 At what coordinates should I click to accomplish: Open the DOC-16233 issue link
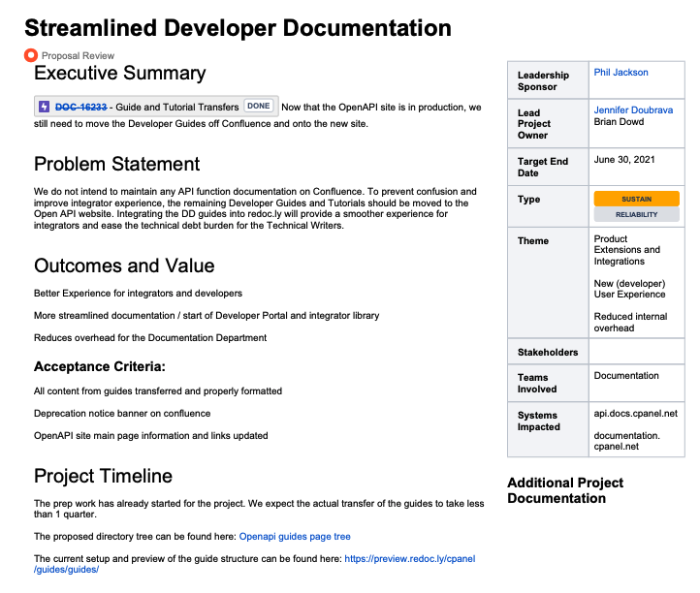(80, 107)
